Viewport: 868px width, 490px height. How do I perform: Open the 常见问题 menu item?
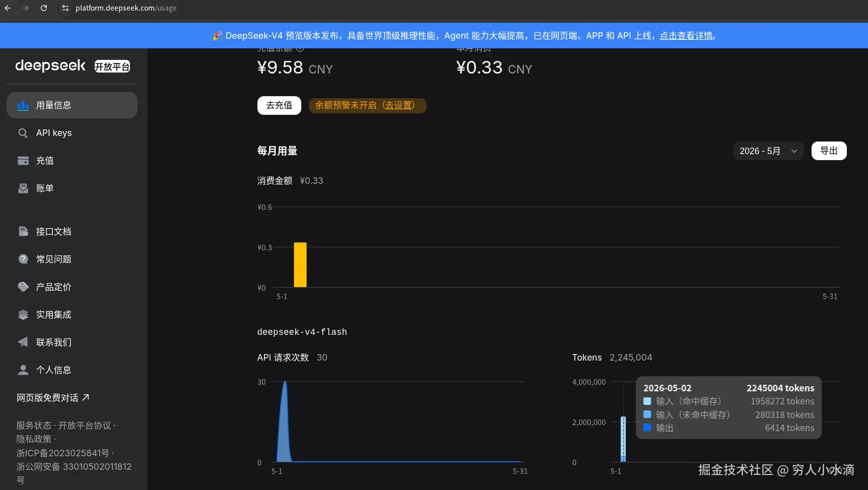(72, 259)
